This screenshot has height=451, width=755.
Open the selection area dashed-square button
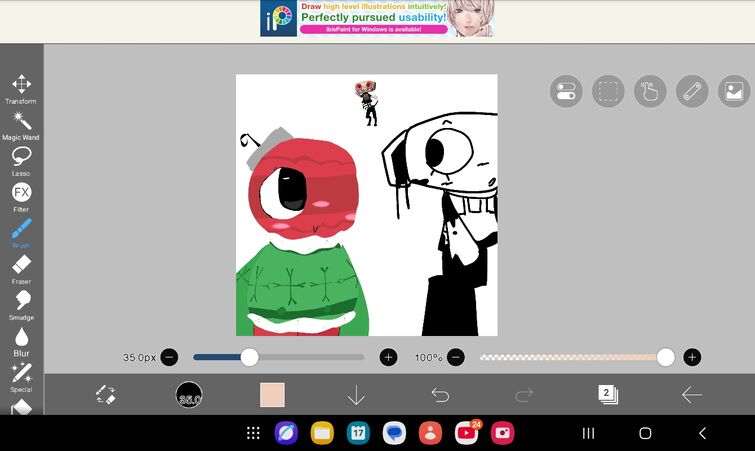click(x=608, y=91)
